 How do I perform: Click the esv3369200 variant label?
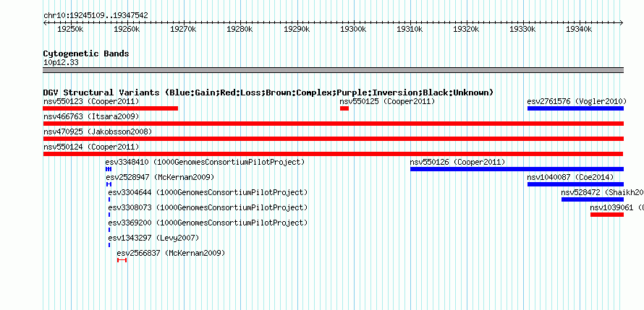coord(208,223)
